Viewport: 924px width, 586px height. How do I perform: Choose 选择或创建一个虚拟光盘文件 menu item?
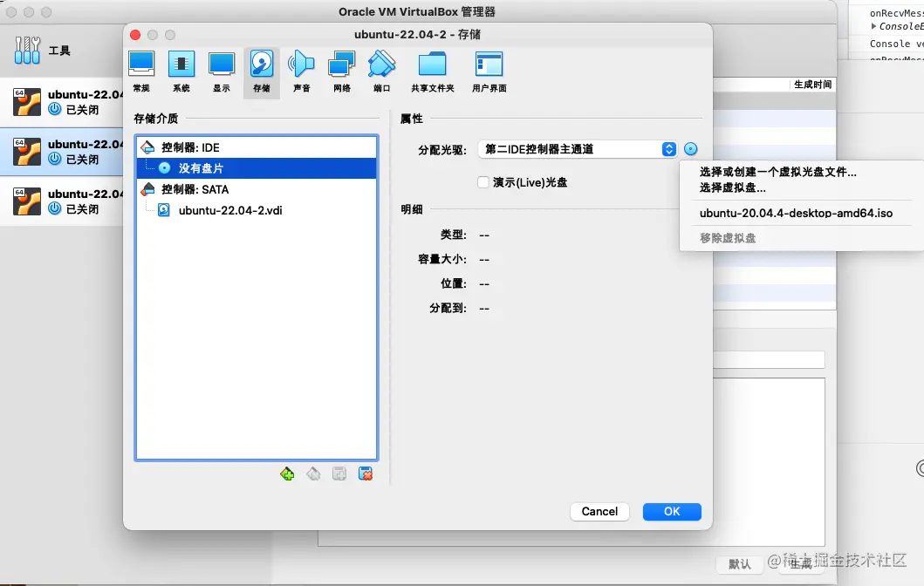[778, 172]
